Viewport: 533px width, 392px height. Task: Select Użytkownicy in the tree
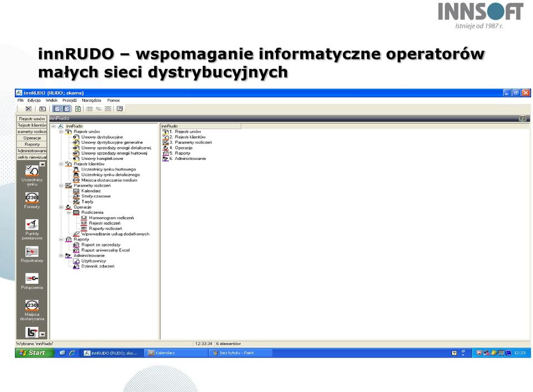point(93,261)
